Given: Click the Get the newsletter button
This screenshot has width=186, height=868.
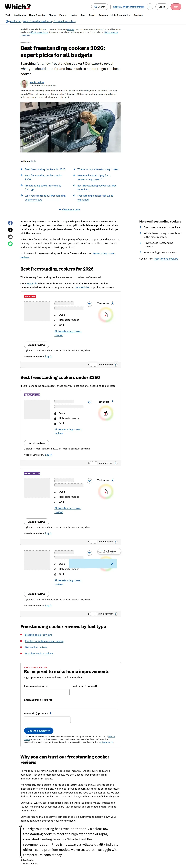Looking at the screenshot, I should pos(39,731).
